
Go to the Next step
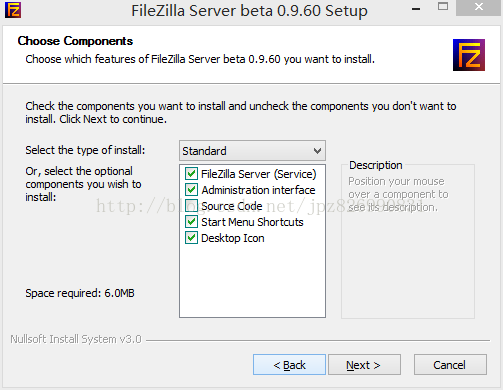[364, 365]
